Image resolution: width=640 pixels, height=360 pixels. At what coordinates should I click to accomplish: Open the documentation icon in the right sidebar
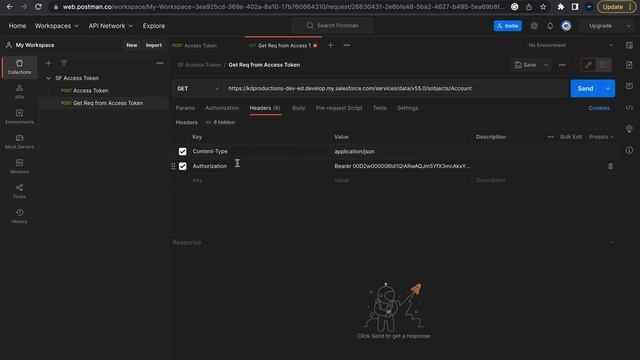(629, 65)
